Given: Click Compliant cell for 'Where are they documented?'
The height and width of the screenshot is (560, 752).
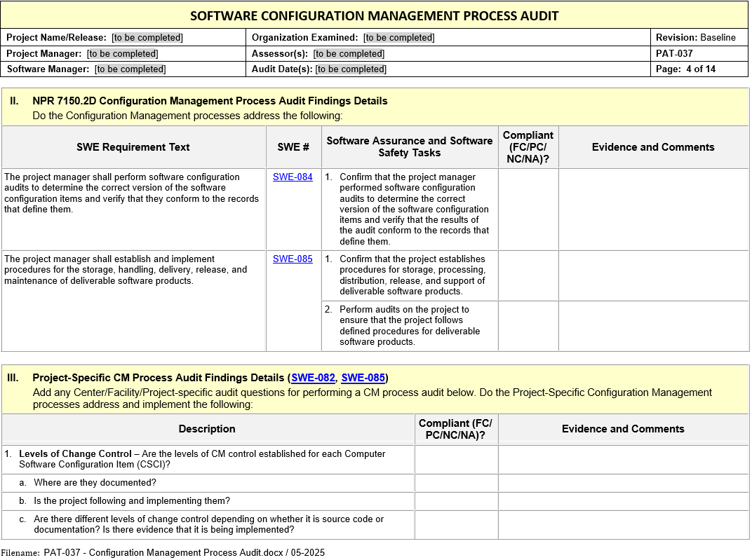Looking at the screenshot, I should coord(456,483).
